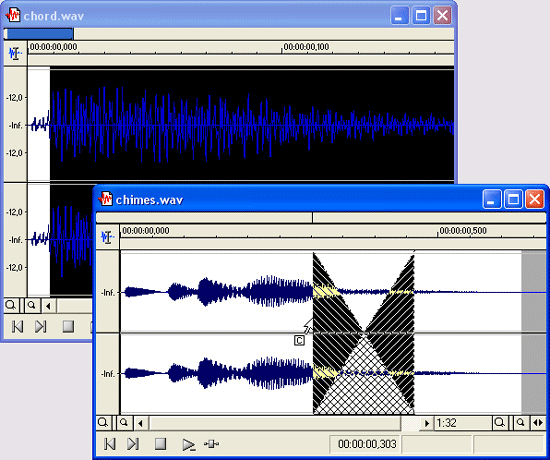This screenshot has height=460, width=550.
Task: Click scroll left arrow in chimes.wav scrollbar
Action: 140,424
